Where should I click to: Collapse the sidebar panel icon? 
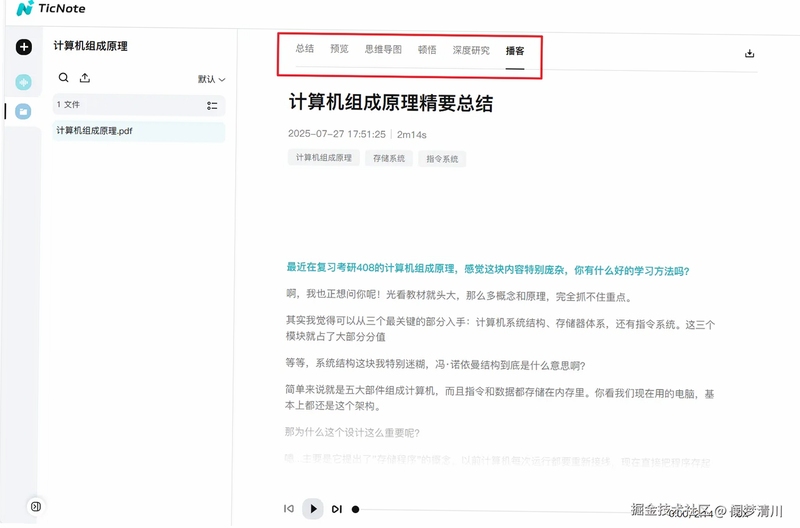tap(36, 507)
